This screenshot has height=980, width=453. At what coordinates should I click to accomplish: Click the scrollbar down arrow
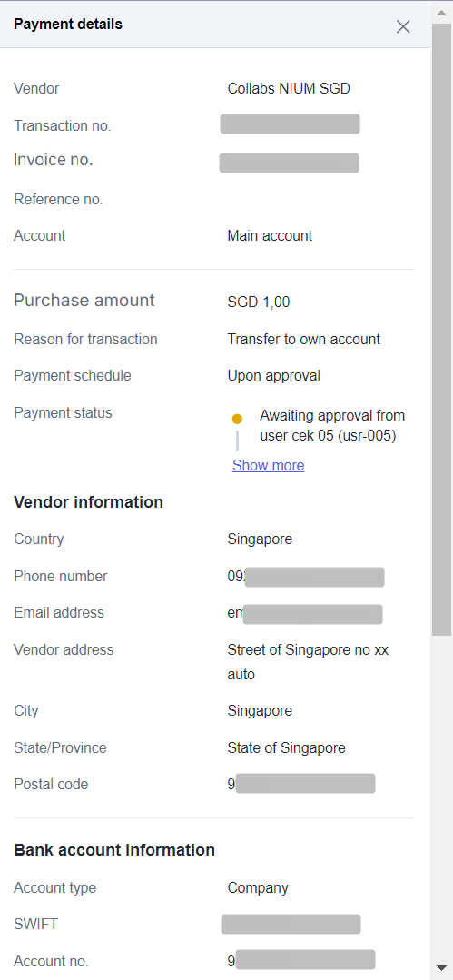[442, 967]
